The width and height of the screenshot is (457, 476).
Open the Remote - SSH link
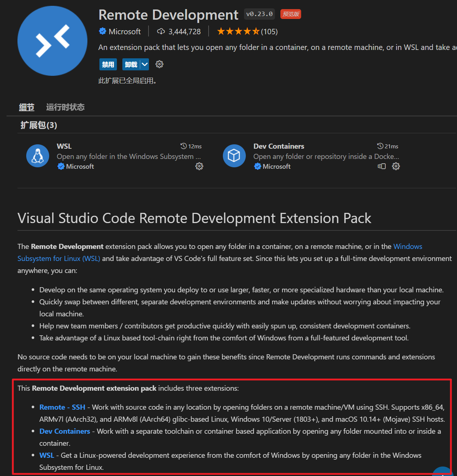click(x=62, y=407)
